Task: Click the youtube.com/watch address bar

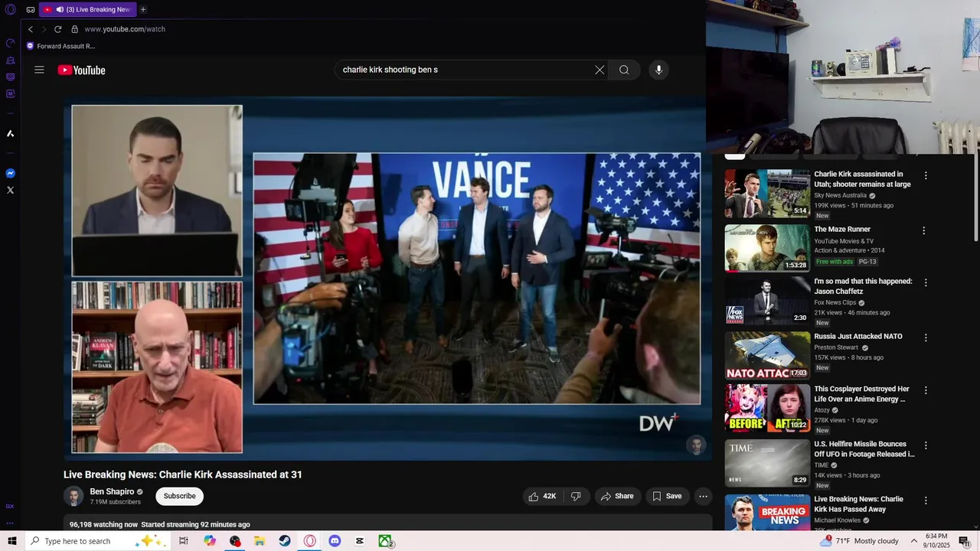Action: pos(125,29)
